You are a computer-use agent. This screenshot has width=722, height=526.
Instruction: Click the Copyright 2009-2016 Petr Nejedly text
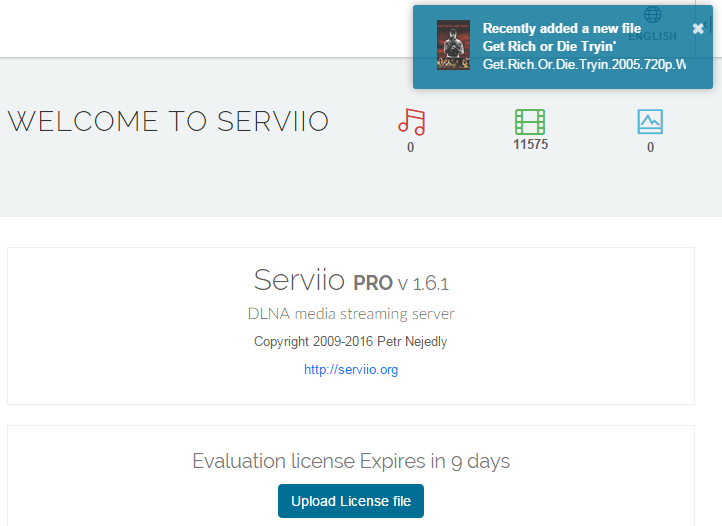click(351, 342)
